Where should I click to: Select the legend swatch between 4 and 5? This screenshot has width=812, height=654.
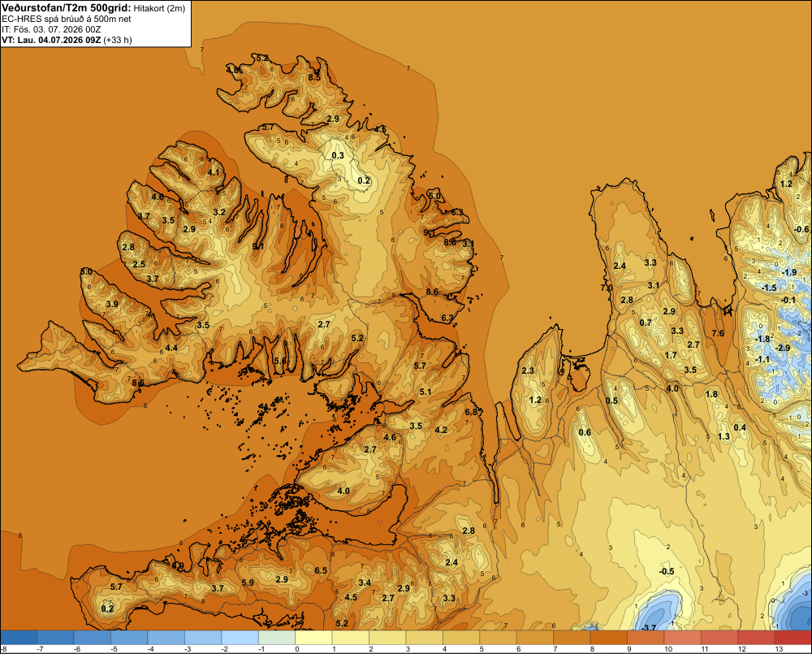461,637
